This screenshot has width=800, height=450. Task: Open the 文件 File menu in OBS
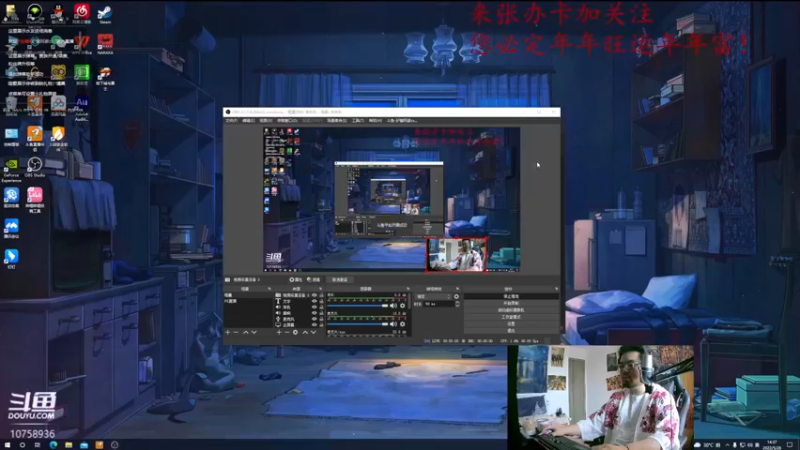tap(231, 121)
